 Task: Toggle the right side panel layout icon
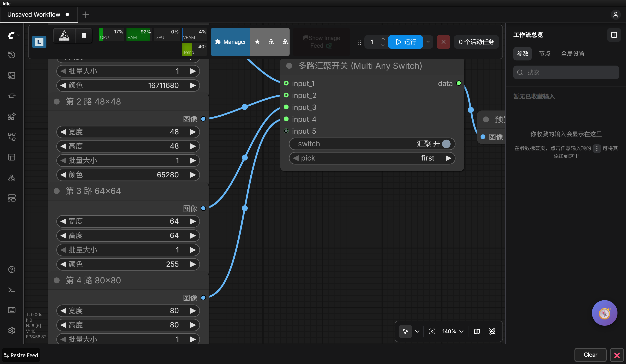[614, 35]
